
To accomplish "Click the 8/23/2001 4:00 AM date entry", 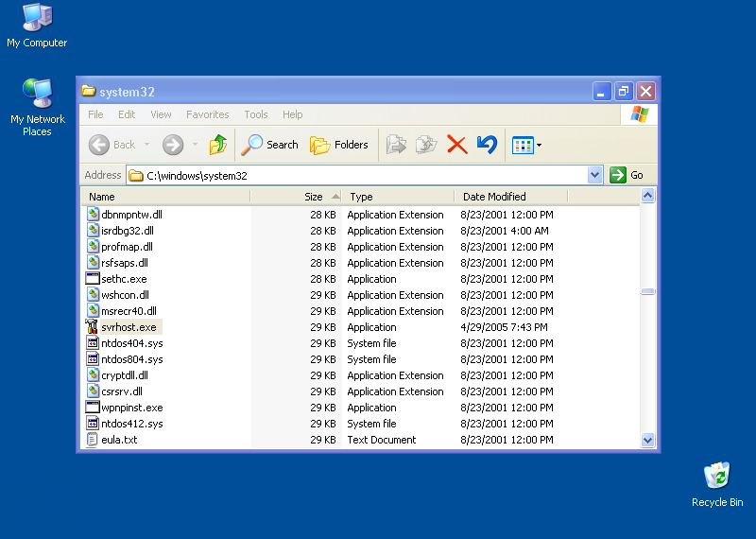I will (505, 231).
